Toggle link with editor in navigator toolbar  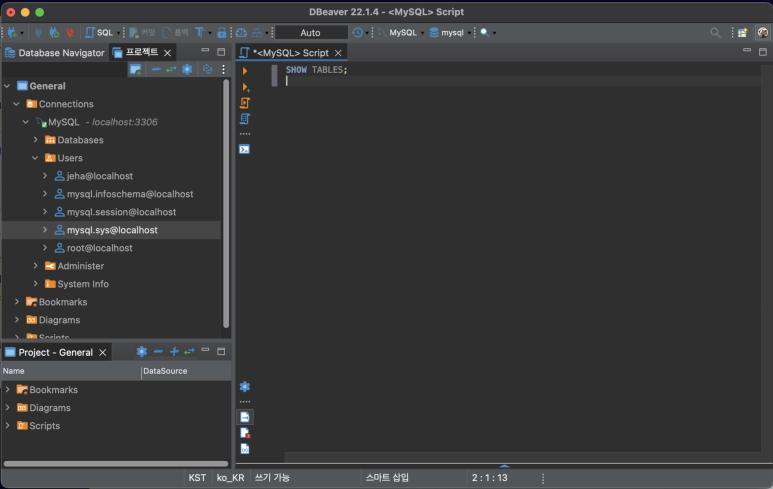171,70
